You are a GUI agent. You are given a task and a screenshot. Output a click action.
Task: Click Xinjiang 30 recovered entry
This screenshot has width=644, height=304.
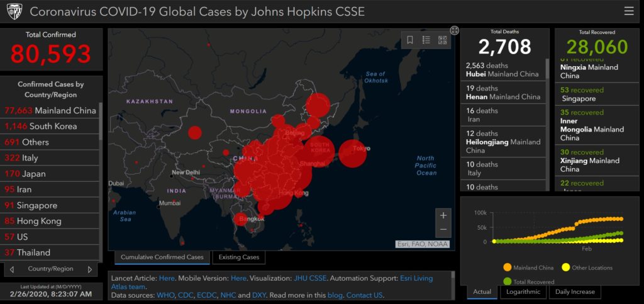click(597, 160)
